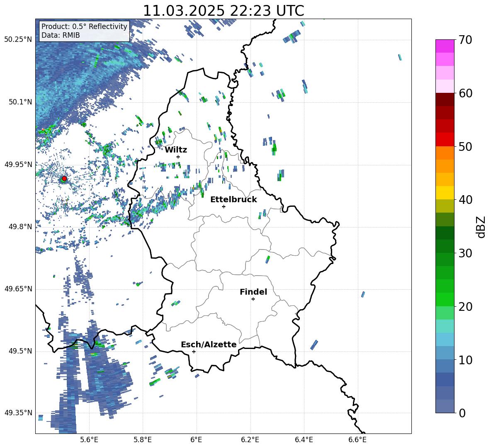The height and width of the screenshot is (448, 491).
Task: Click the Esch/Alzette station cross marker
Action: click(x=194, y=351)
